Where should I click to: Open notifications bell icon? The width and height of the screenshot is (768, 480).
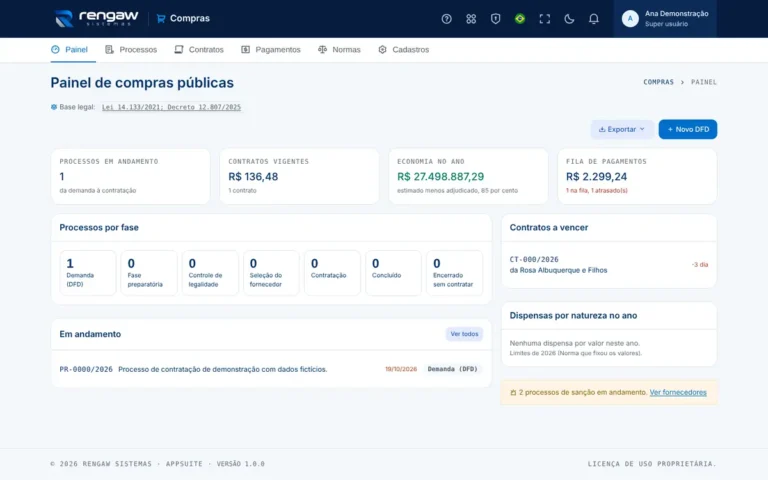pos(593,19)
